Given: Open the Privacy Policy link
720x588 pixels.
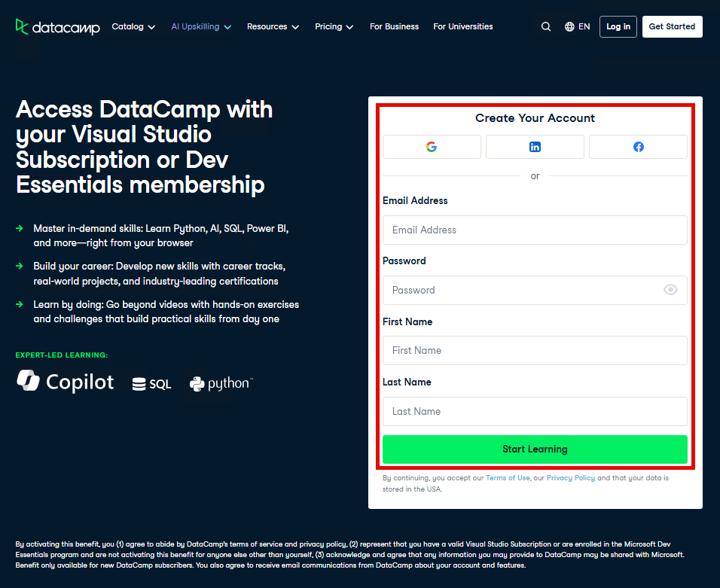Looking at the screenshot, I should click(x=571, y=478).
